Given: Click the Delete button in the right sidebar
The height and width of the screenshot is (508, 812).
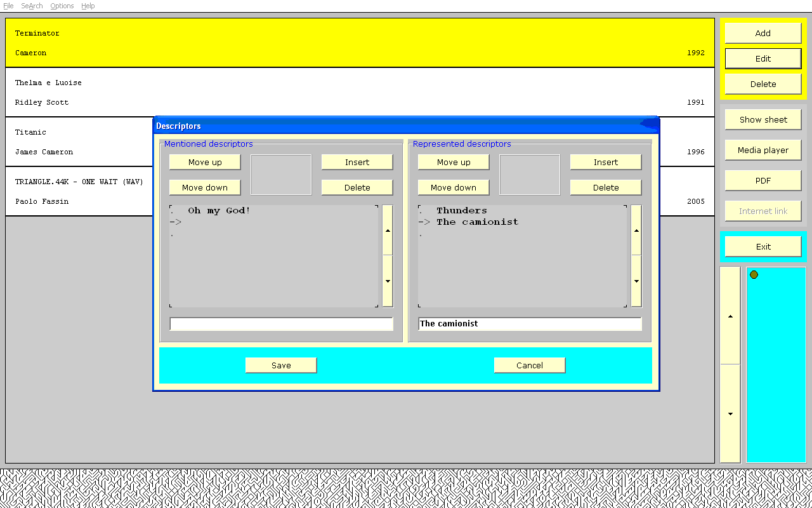Looking at the screenshot, I should pos(763,84).
